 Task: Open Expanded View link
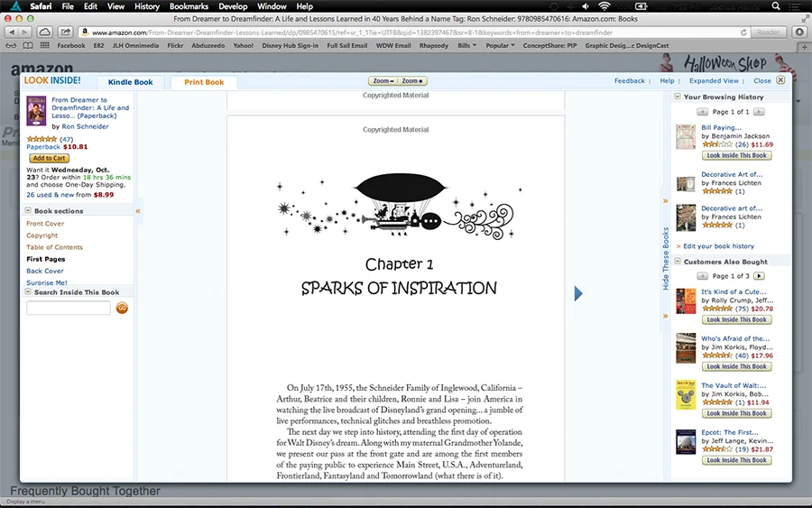point(714,81)
